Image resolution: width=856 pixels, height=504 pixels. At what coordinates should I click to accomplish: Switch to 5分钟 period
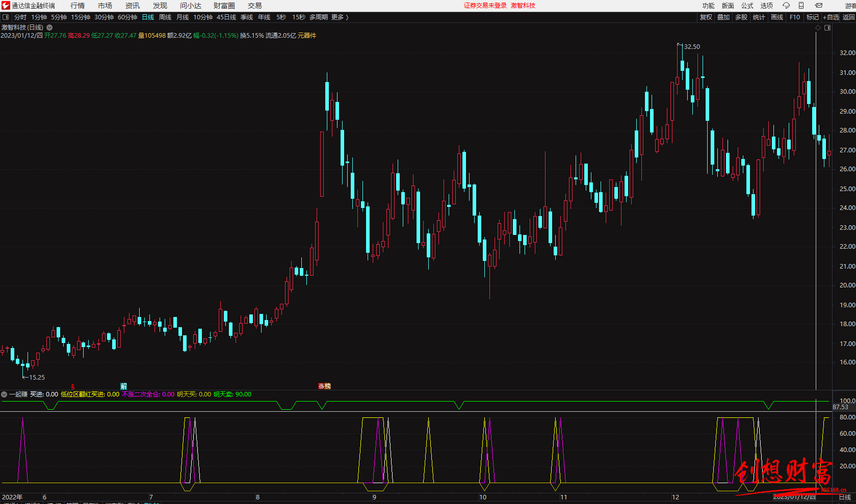point(59,17)
